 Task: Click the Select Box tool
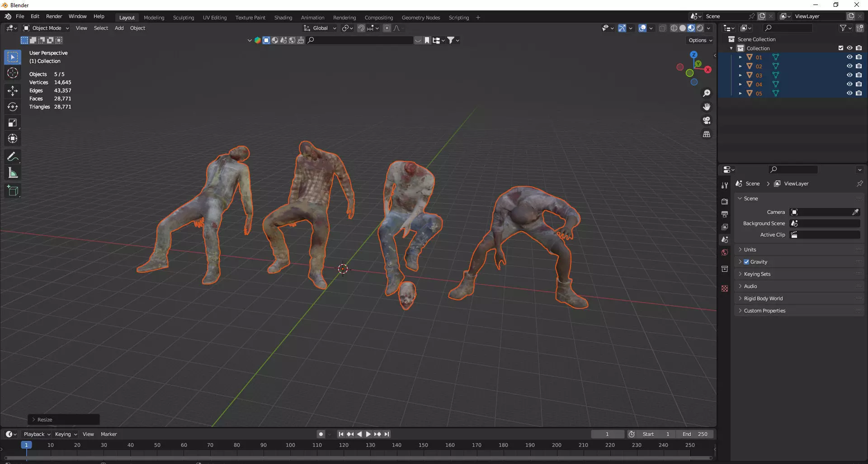(13, 57)
